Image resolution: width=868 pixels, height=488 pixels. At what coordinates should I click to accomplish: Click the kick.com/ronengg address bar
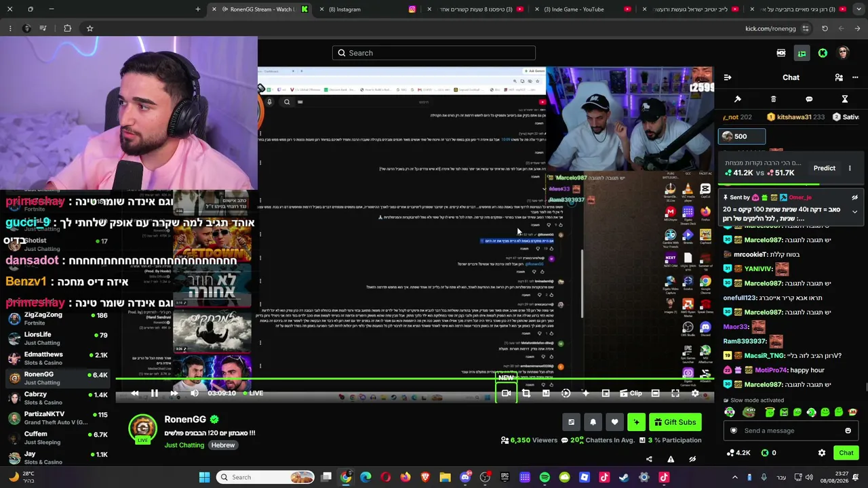point(770,28)
